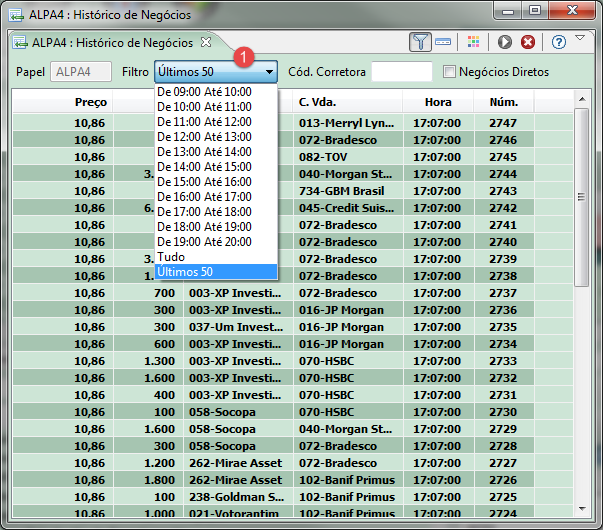The width and height of the screenshot is (603, 530).
Task: Click 016-JP Morgan in row 2736
Action: click(x=348, y=310)
